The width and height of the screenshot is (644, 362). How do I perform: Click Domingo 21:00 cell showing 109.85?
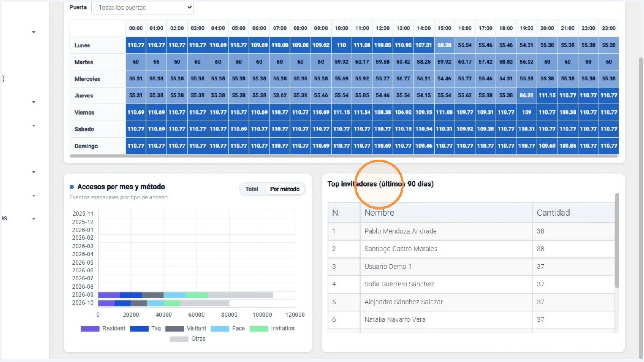tap(568, 146)
